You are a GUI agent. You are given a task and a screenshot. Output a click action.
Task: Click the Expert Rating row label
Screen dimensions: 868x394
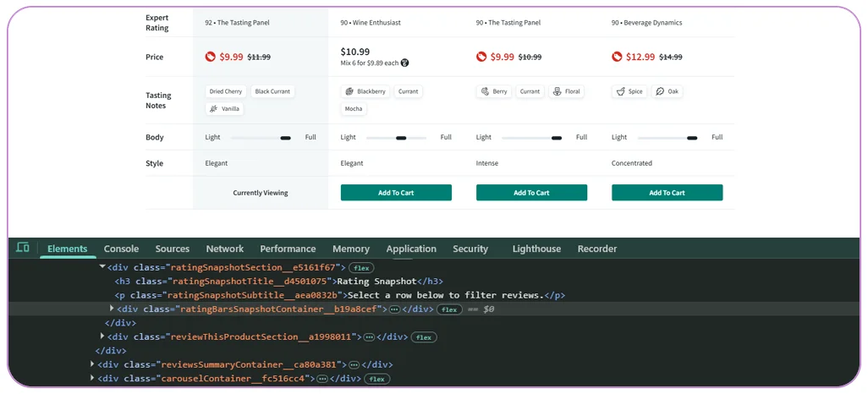pyautogui.click(x=157, y=23)
